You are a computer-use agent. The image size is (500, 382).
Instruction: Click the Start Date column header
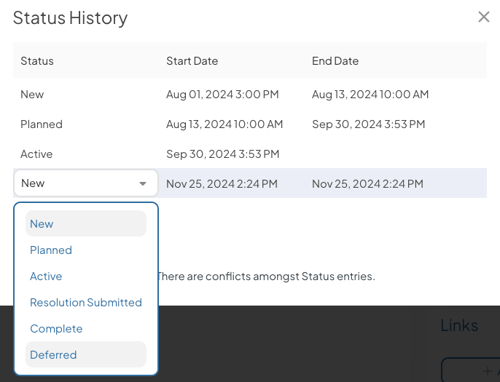(192, 61)
